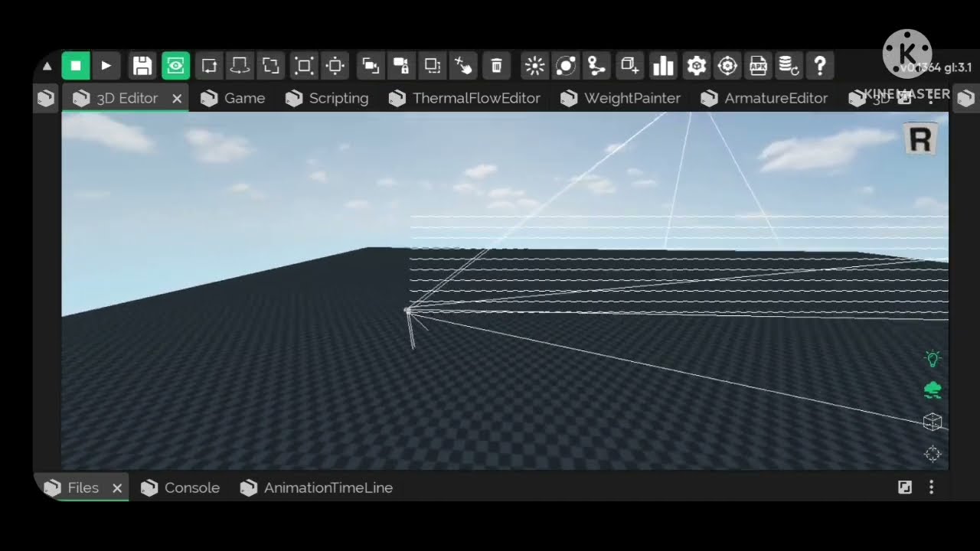Viewport: 980px width, 551px height.
Task: Click the lock object icon
Action: click(401, 66)
